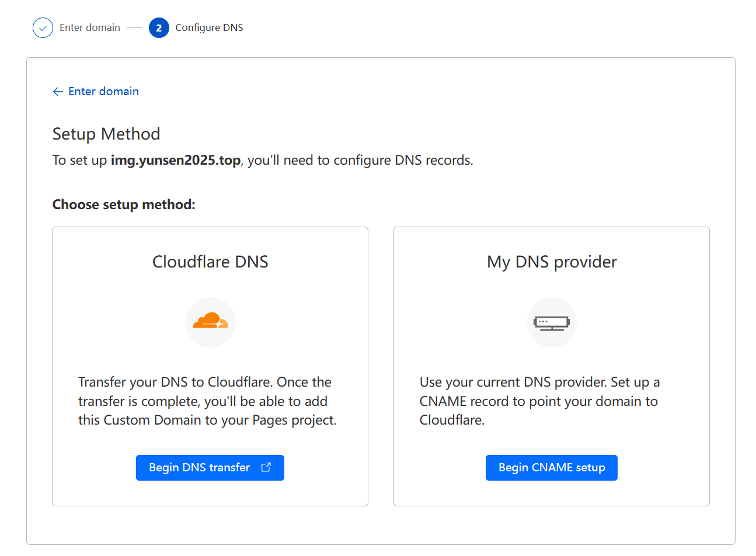Click the Choose setup method label
Screen dimensions: 756x556
124,204
